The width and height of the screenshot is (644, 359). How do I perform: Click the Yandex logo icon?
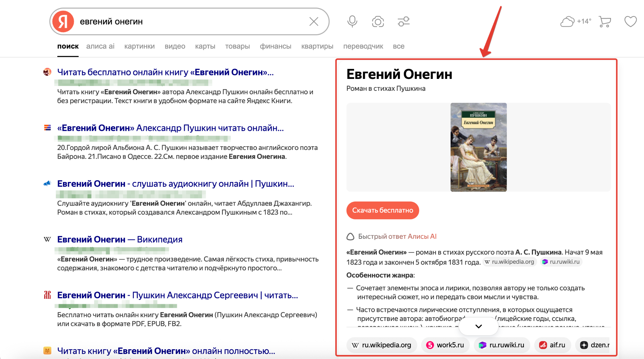click(x=63, y=21)
